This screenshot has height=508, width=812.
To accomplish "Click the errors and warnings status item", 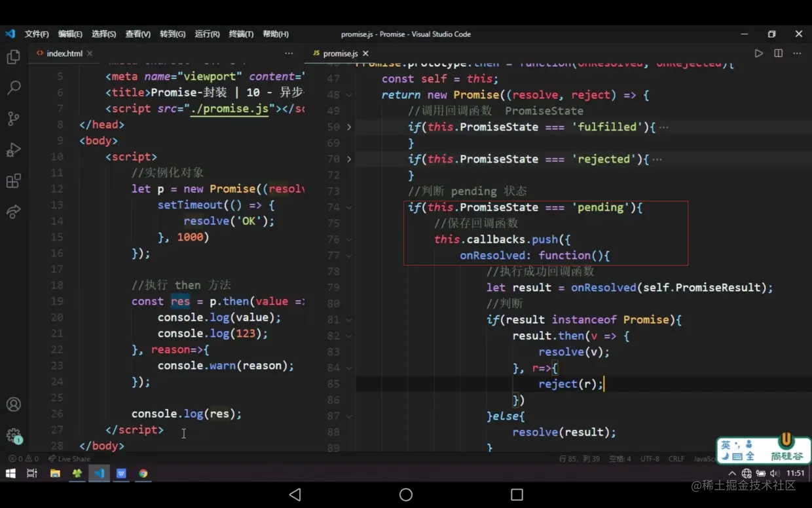I will [x=24, y=459].
